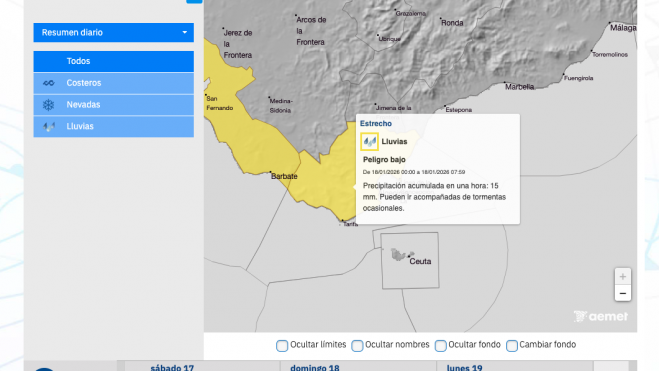Click the Marbella label on map
659x371 pixels.
click(x=519, y=87)
